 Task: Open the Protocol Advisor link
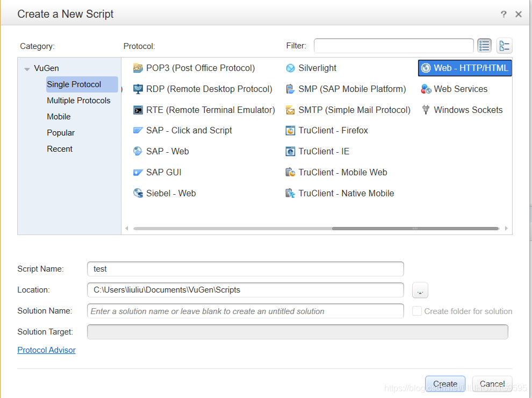click(x=46, y=350)
